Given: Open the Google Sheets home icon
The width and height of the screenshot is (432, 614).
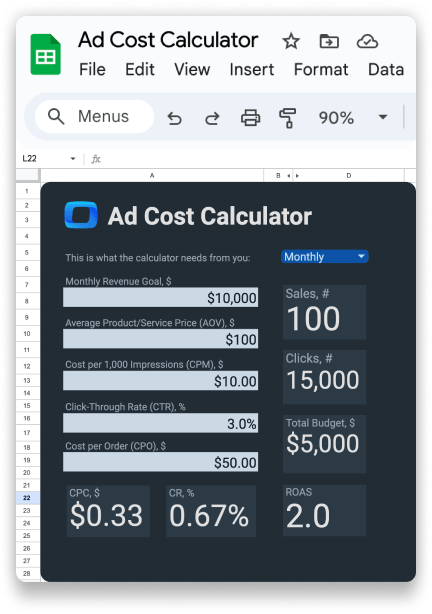Looking at the screenshot, I should [x=45, y=54].
